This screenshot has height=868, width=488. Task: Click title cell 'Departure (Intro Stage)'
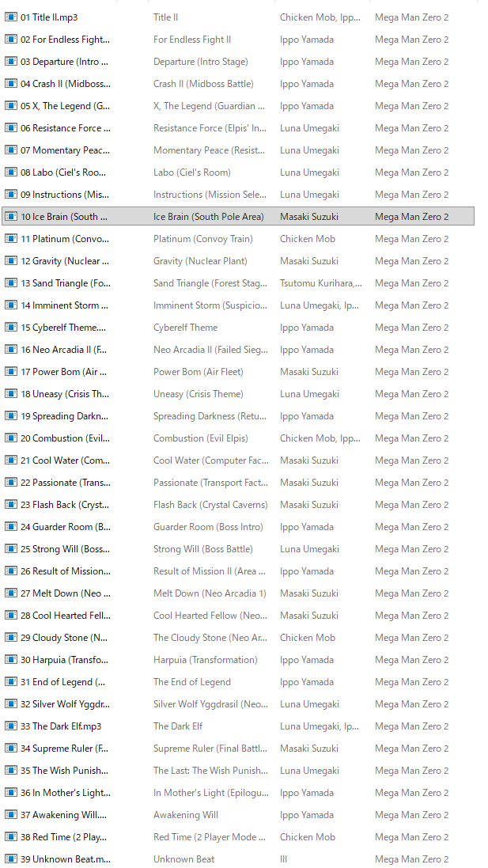tap(200, 62)
